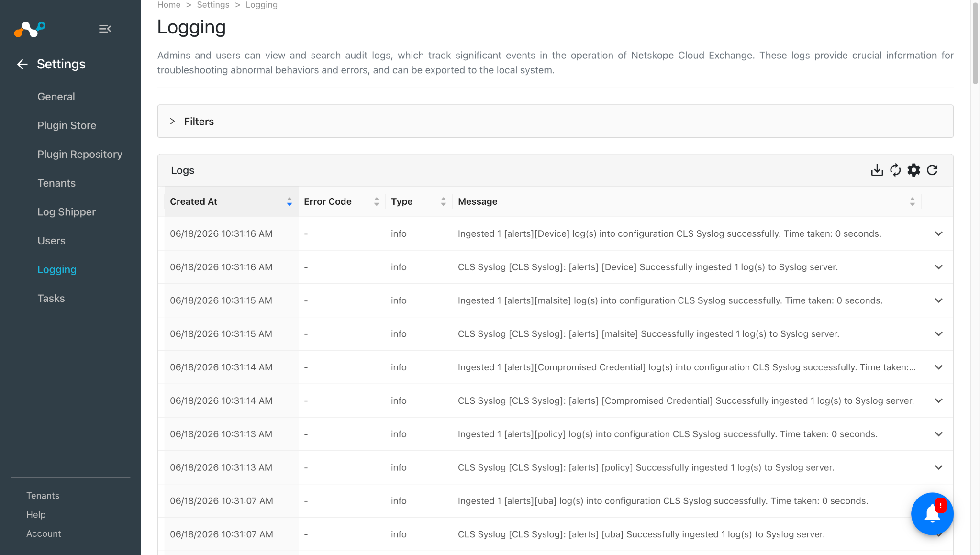This screenshot has width=980, height=555.
Task: Select the uba 'Ingested 1 [alerts]' message
Action: point(663,501)
